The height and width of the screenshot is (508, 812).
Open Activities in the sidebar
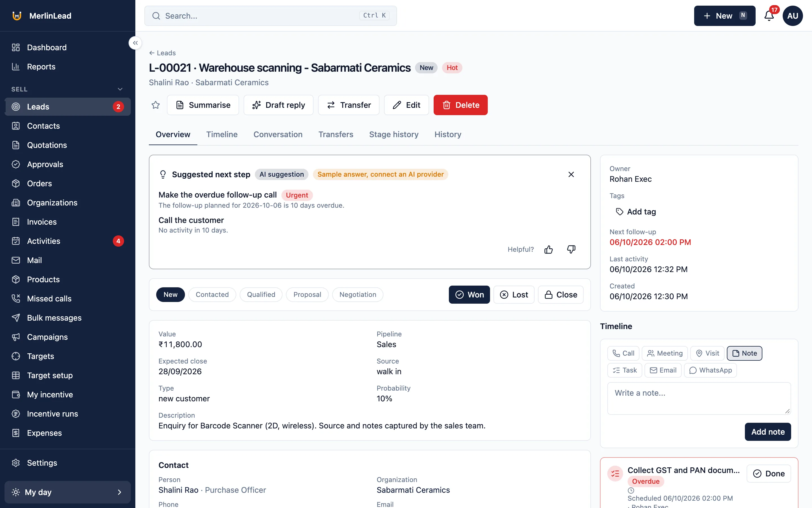coord(68,241)
